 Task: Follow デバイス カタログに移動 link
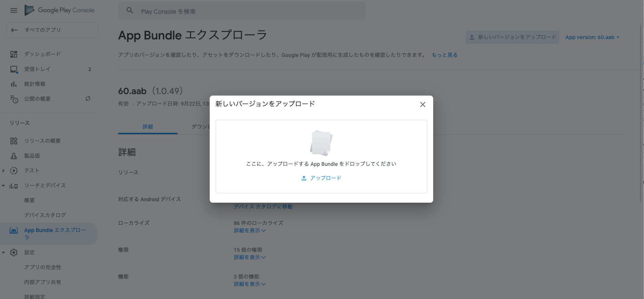(263, 207)
